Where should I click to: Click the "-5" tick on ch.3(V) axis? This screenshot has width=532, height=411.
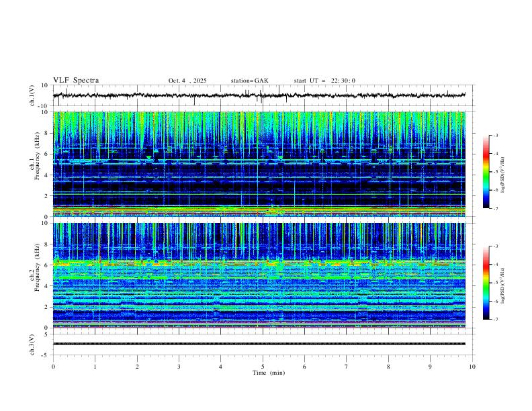click(x=46, y=355)
